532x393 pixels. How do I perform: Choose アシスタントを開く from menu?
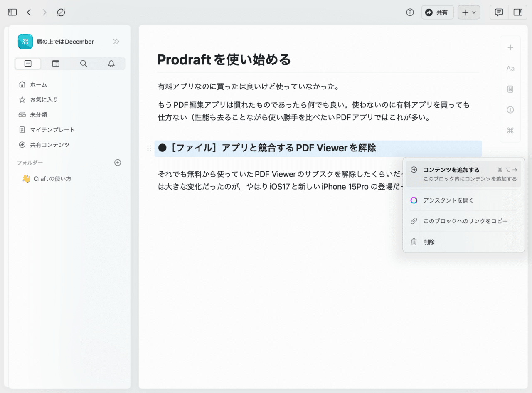pos(463,200)
